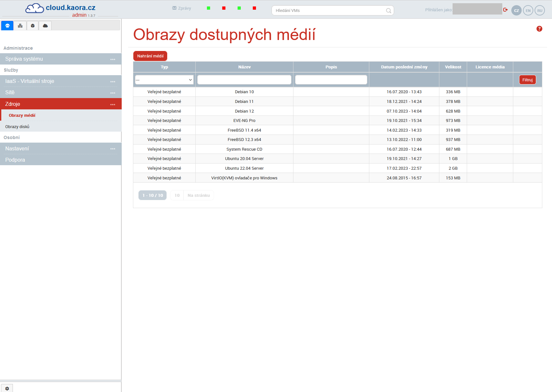Expand IaaS - Virtuální stroje section
552x392 pixels.
(x=60, y=81)
